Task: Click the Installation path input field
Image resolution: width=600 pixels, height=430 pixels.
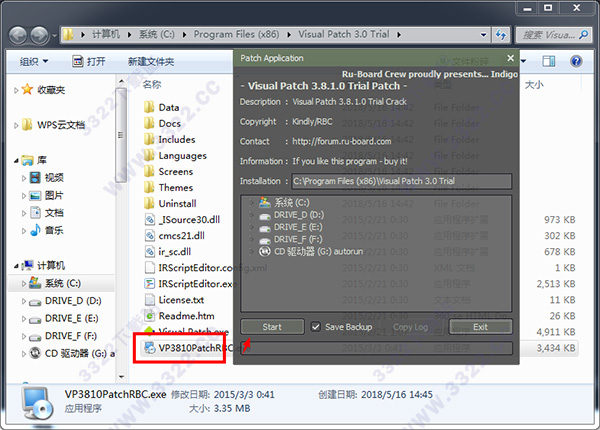Action: pos(402,181)
